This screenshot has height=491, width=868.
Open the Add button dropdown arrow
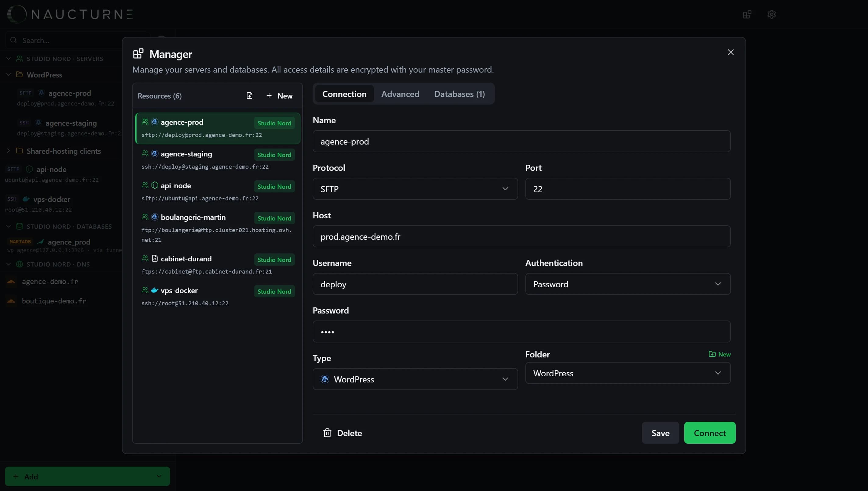click(159, 476)
